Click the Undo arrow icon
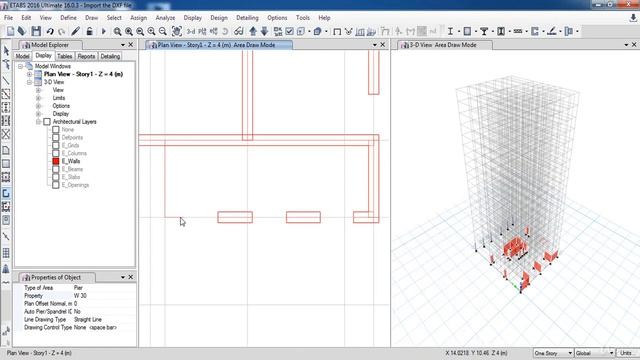 [x=50, y=31]
